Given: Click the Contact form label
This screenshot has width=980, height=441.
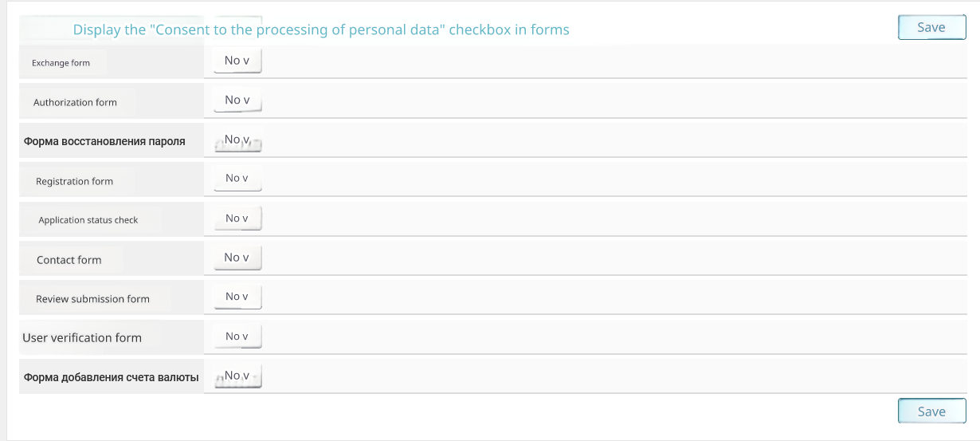Looking at the screenshot, I should coord(69,260).
